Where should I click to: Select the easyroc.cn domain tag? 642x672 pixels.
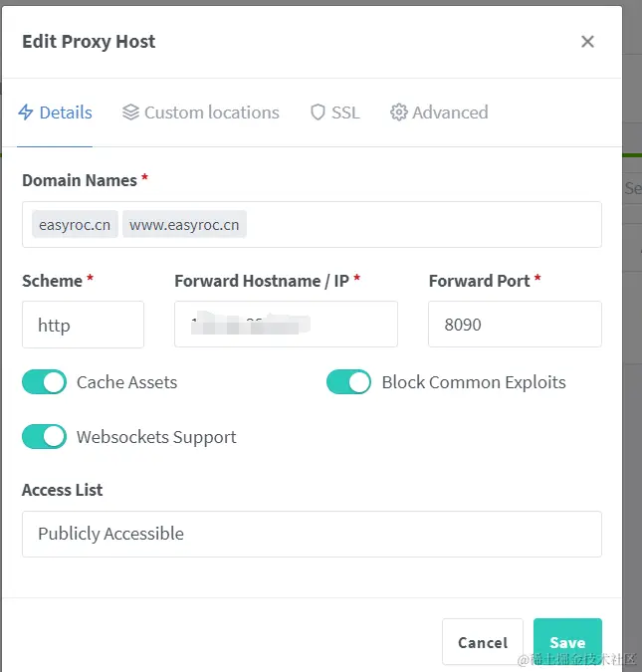75,225
